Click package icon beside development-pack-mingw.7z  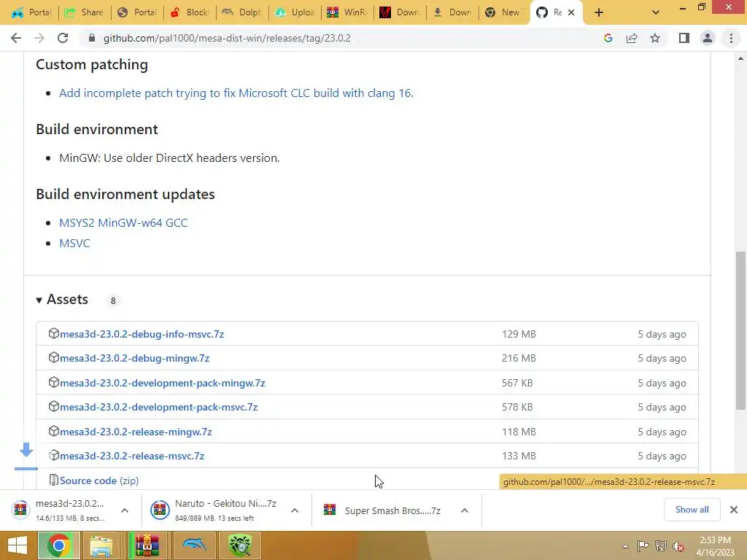[x=54, y=382]
